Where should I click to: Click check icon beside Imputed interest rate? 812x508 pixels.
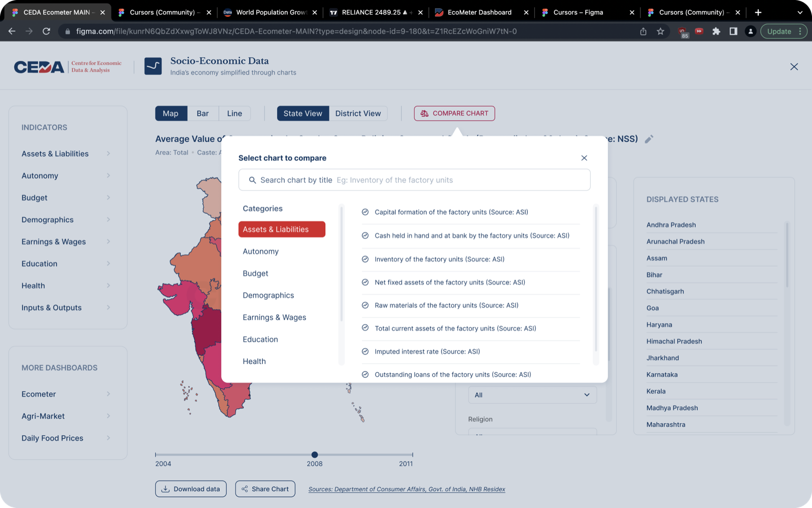pos(365,351)
